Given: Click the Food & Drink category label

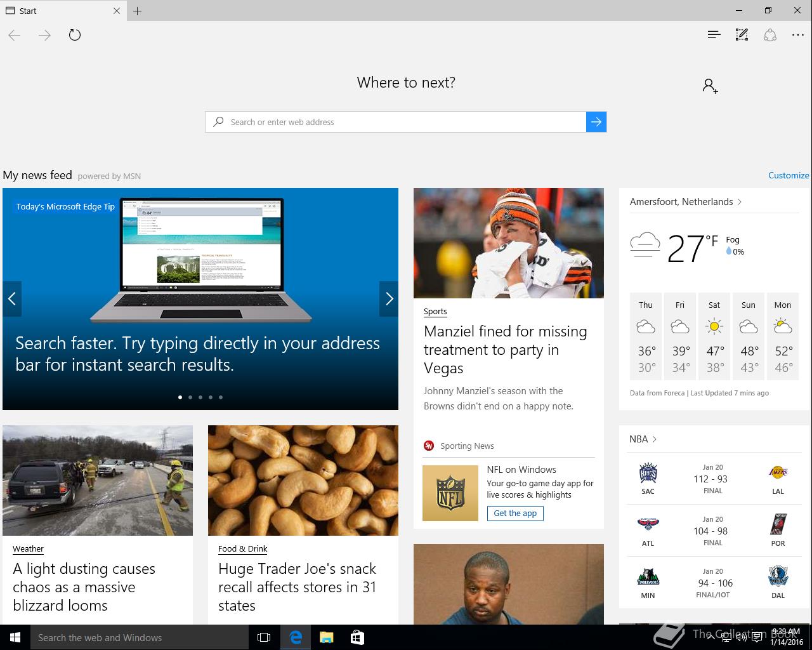Looking at the screenshot, I should pyautogui.click(x=243, y=549).
